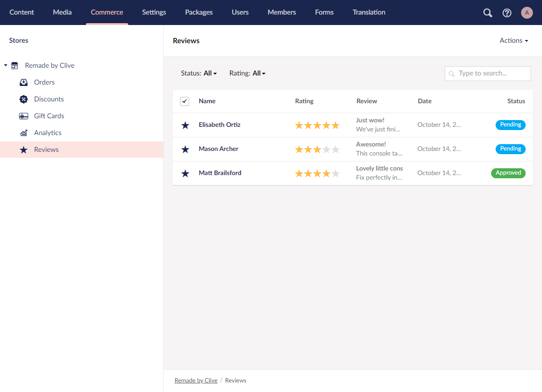542x392 pixels.
Task: Go to the Members section tab
Action: (281, 12)
